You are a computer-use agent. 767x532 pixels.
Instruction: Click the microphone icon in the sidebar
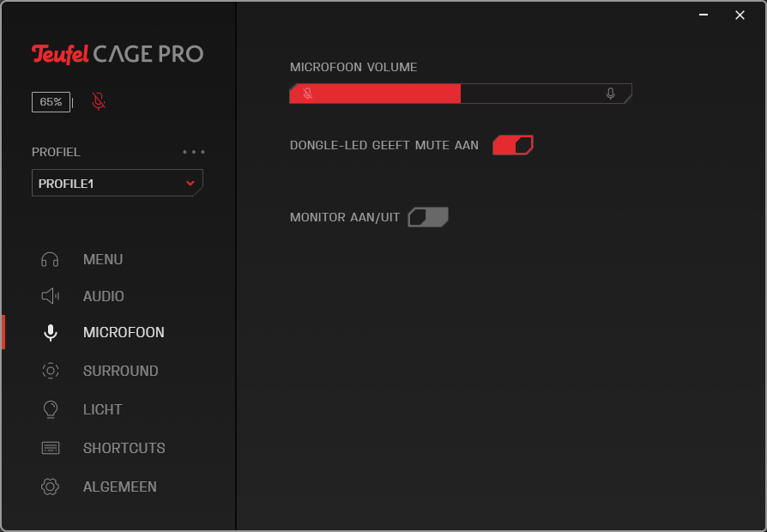click(x=51, y=333)
